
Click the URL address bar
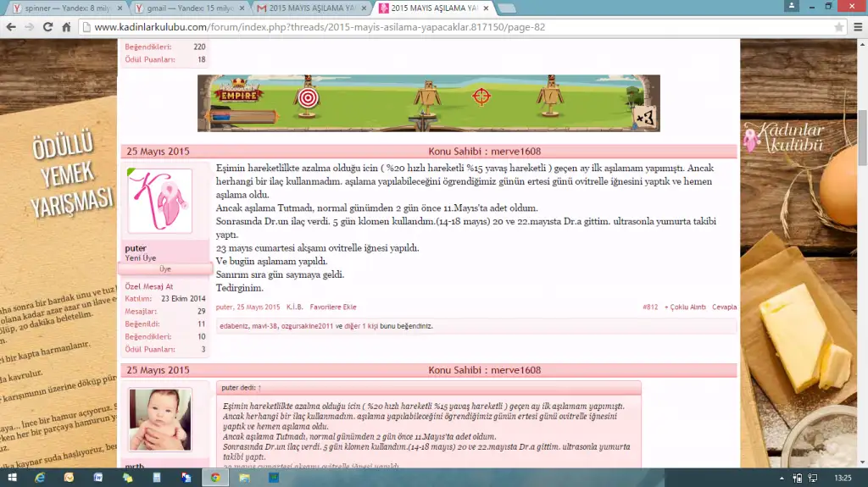coord(458,27)
